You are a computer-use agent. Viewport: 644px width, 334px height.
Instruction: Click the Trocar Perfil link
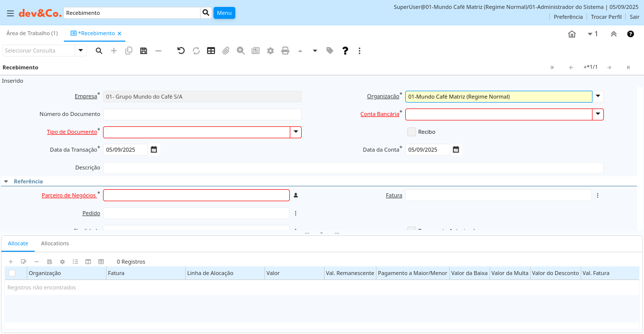[606, 17]
